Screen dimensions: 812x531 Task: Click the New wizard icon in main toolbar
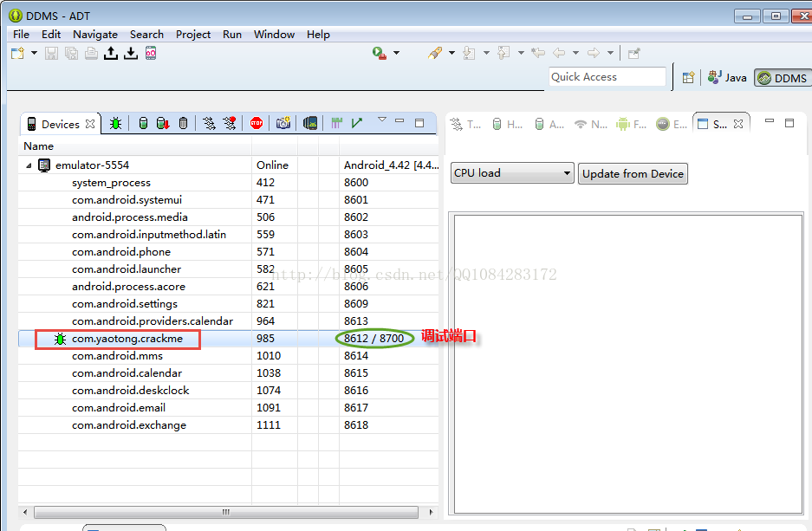point(17,53)
